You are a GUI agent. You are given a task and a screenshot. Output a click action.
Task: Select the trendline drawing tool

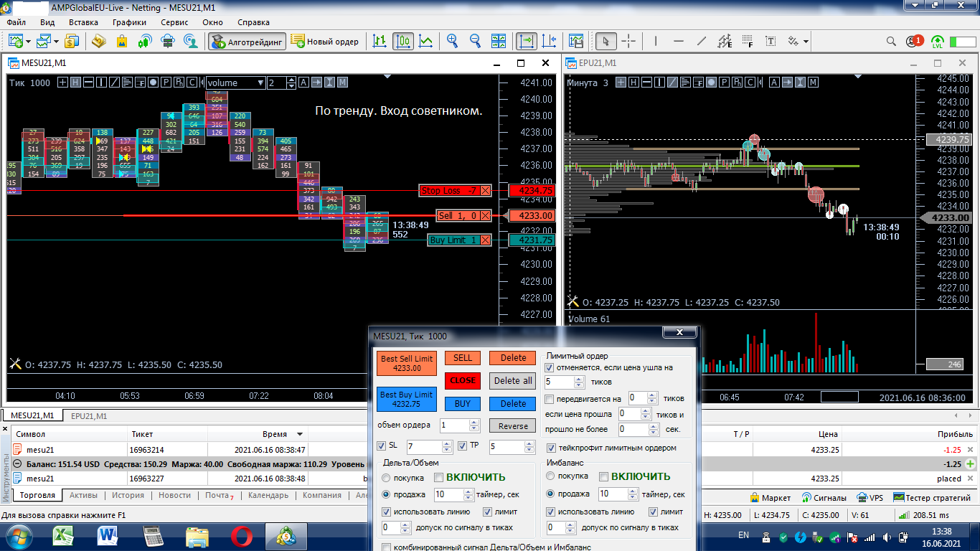tap(702, 41)
